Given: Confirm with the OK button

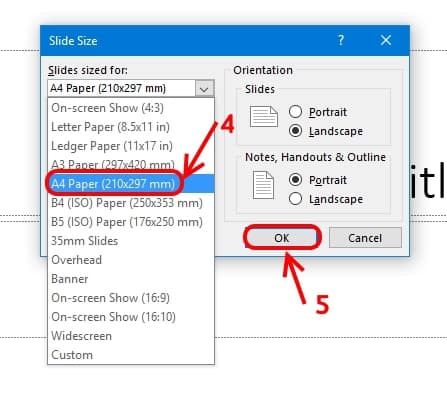Looking at the screenshot, I should click(282, 238).
